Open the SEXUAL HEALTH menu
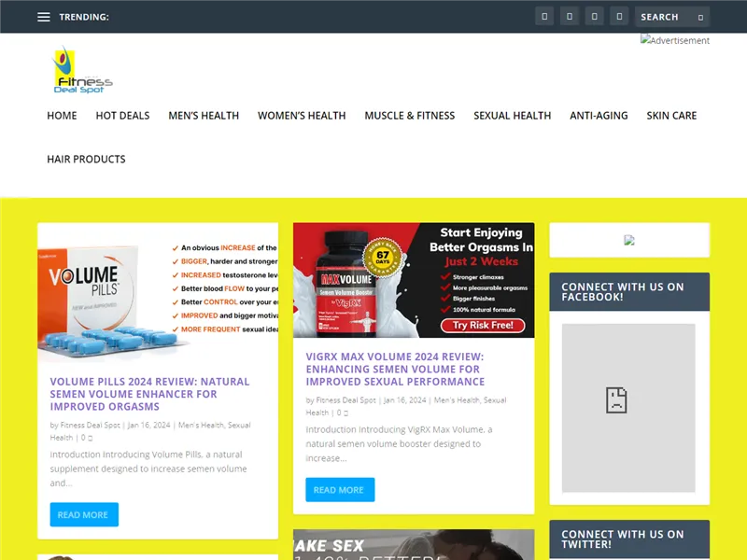 tap(512, 115)
